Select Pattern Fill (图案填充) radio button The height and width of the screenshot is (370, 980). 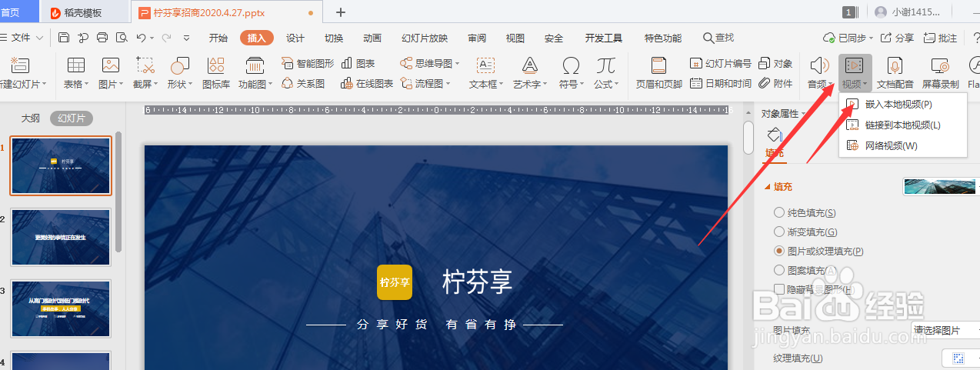(x=780, y=270)
